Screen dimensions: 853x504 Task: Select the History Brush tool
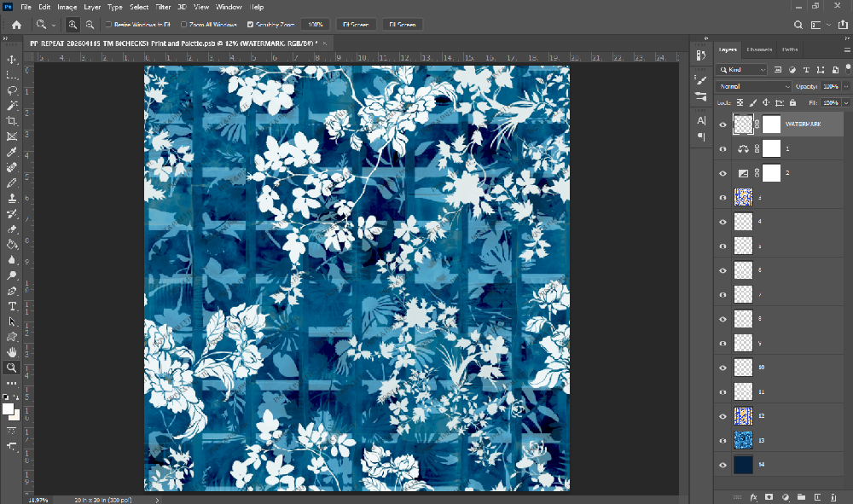click(11, 214)
